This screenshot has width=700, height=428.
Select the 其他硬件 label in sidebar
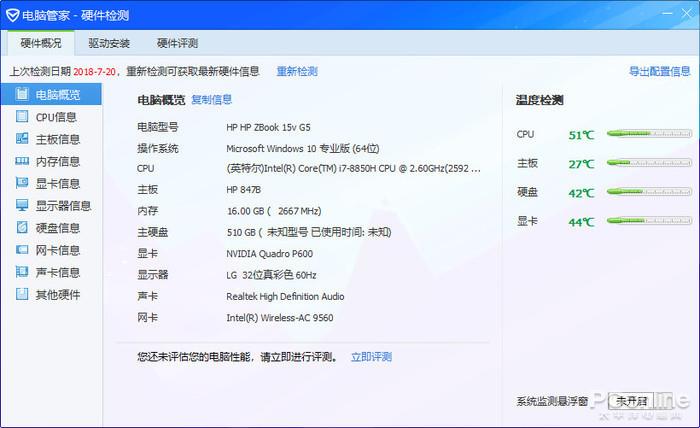click(x=58, y=295)
